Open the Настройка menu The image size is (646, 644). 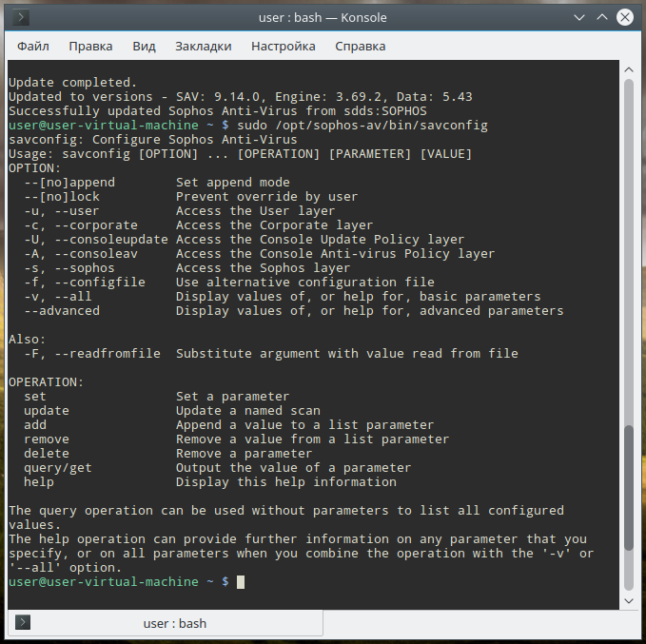pos(283,47)
